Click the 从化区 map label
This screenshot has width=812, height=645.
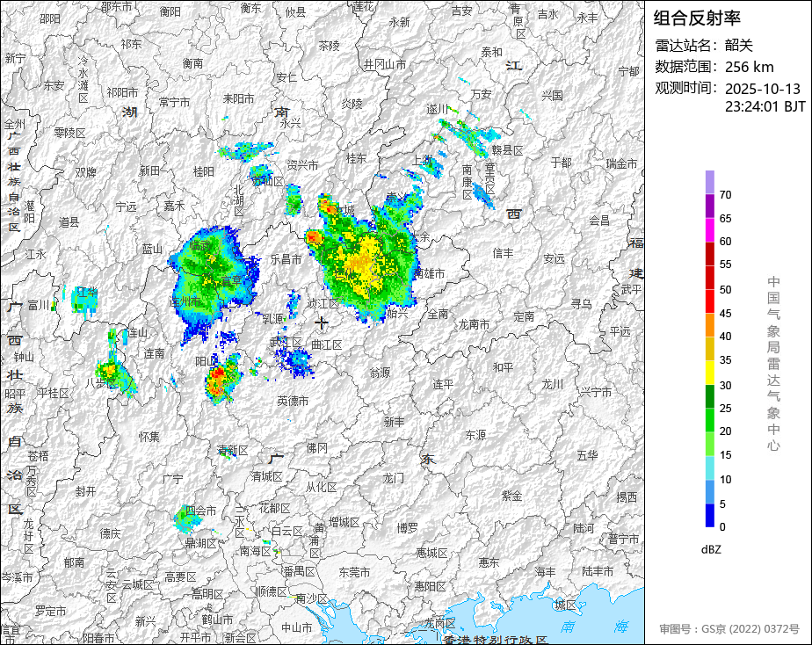[x=321, y=487]
